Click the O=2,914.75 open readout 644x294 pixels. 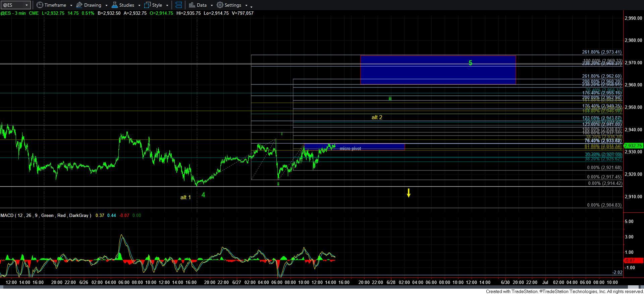pyautogui.click(x=161, y=13)
